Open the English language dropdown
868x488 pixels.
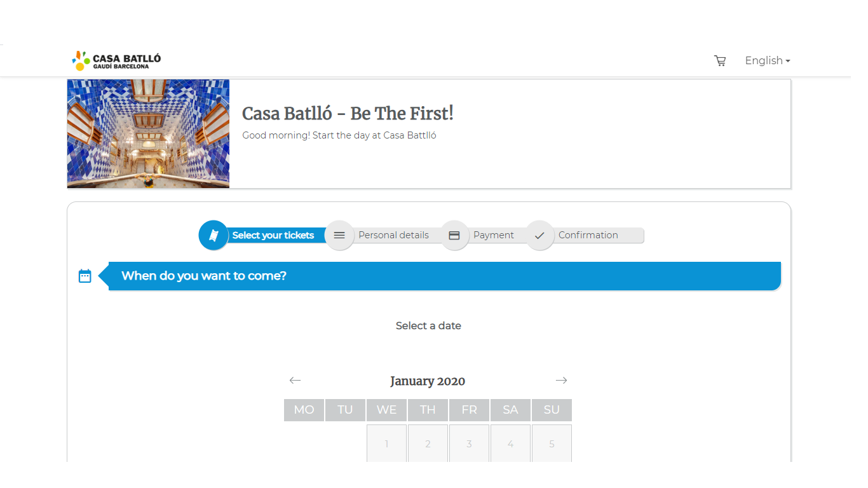pyautogui.click(x=767, y=61)
